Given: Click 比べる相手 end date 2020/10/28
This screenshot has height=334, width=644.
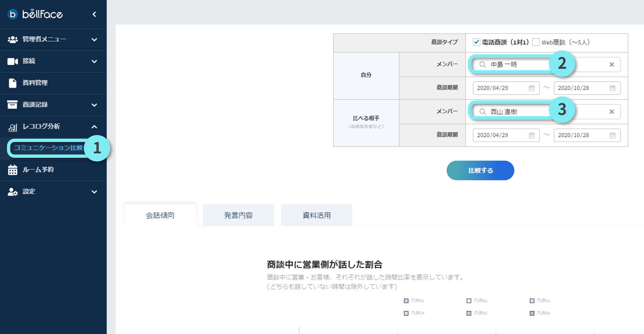Looking at the screenshot, I should coord(587,135).
